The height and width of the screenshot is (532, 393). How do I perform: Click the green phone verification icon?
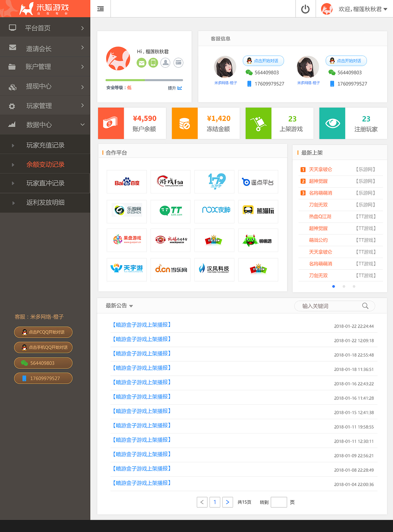point(153,63)
